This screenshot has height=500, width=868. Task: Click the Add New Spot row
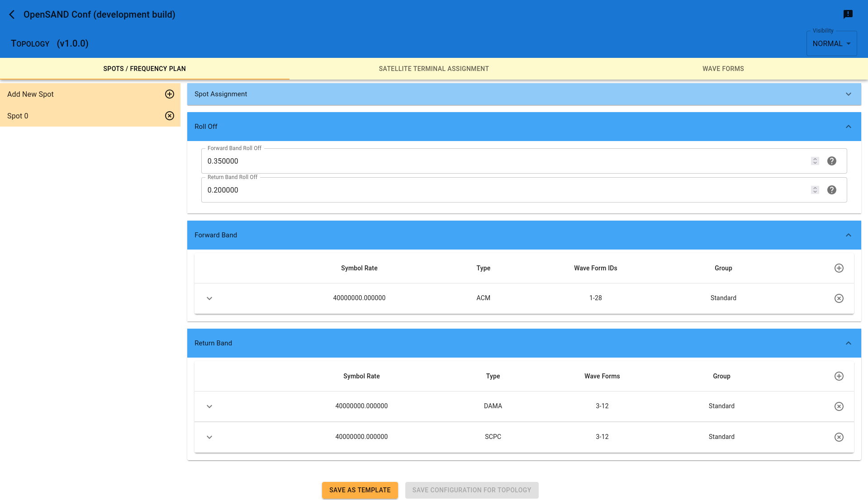[x=90, y=94]
